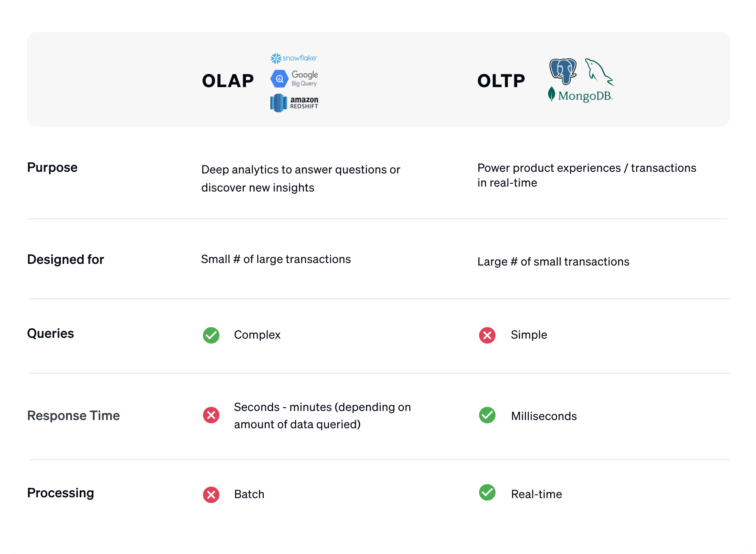Click the Queries row label

pyautogui.click(x=51, y=334)
